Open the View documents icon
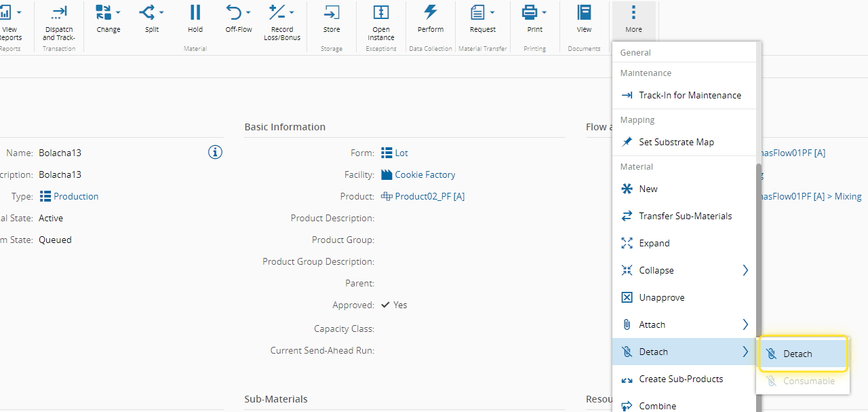This screenshot has width=868, height=412. [584, 13]
